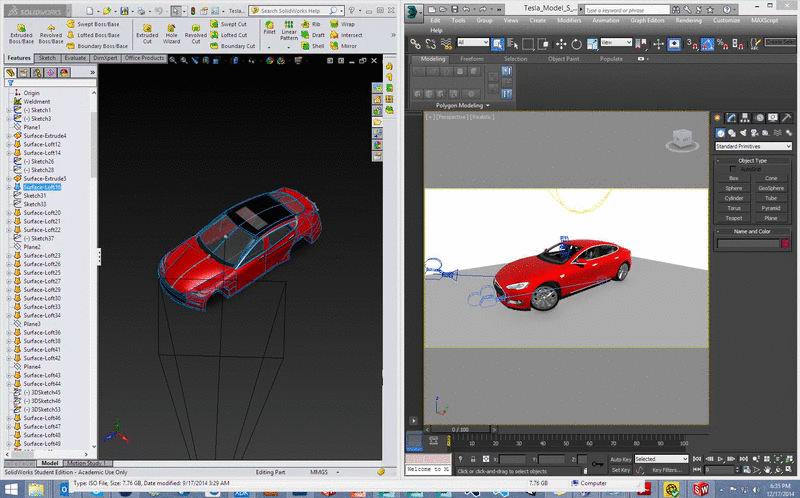Select the Torus primitive button
Image resolution: width=800 pixels, height=498 pixels.
pos(734,208)
